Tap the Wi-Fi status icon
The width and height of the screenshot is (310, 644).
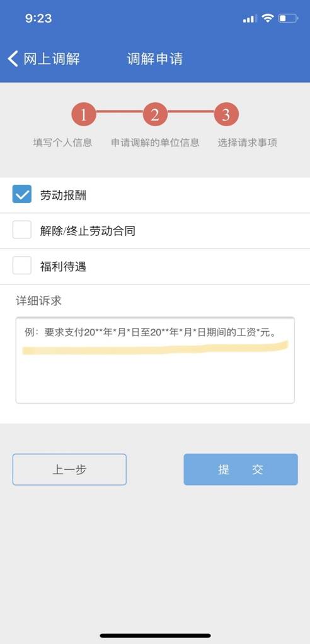tap(268, 18)
